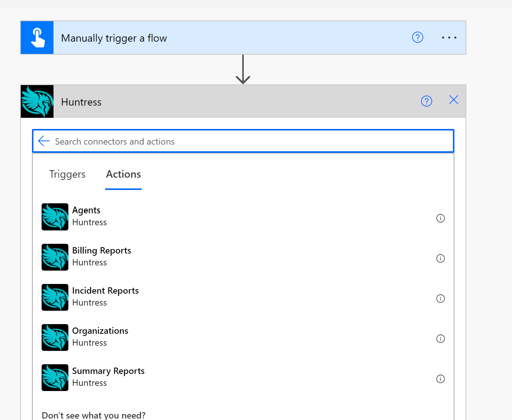Open the trigger's three-dot options menu
512x420 pixels.
(449, 38)
